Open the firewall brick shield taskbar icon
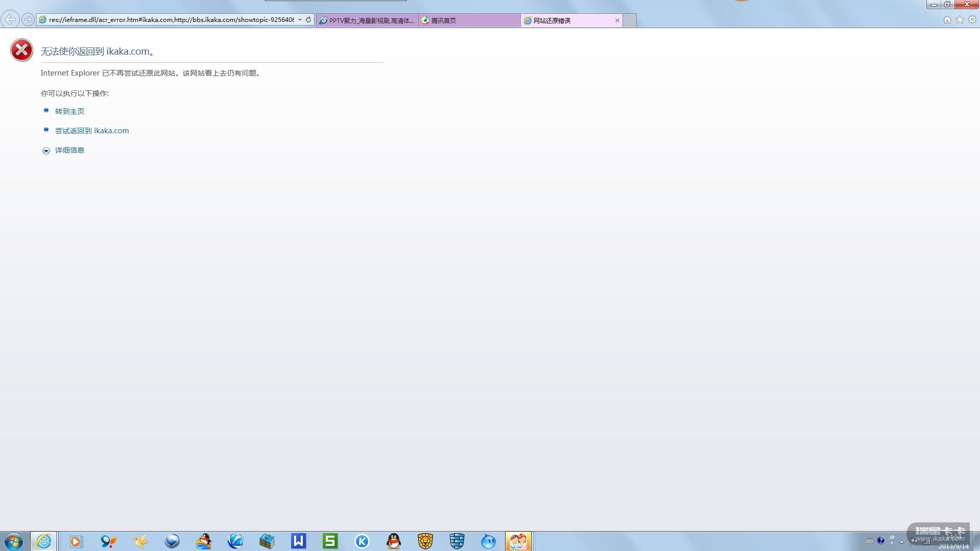The height and width of the screenshot is (551, 980). [457, 541]
